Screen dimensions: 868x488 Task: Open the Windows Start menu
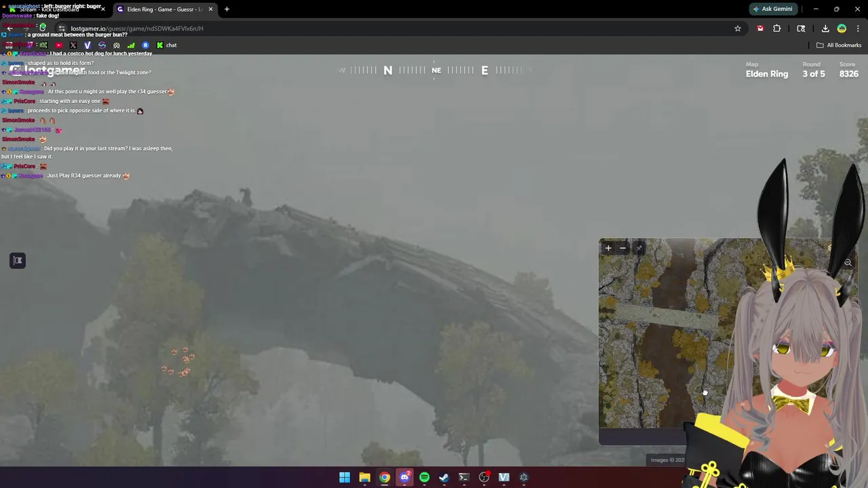click(344, 477)
